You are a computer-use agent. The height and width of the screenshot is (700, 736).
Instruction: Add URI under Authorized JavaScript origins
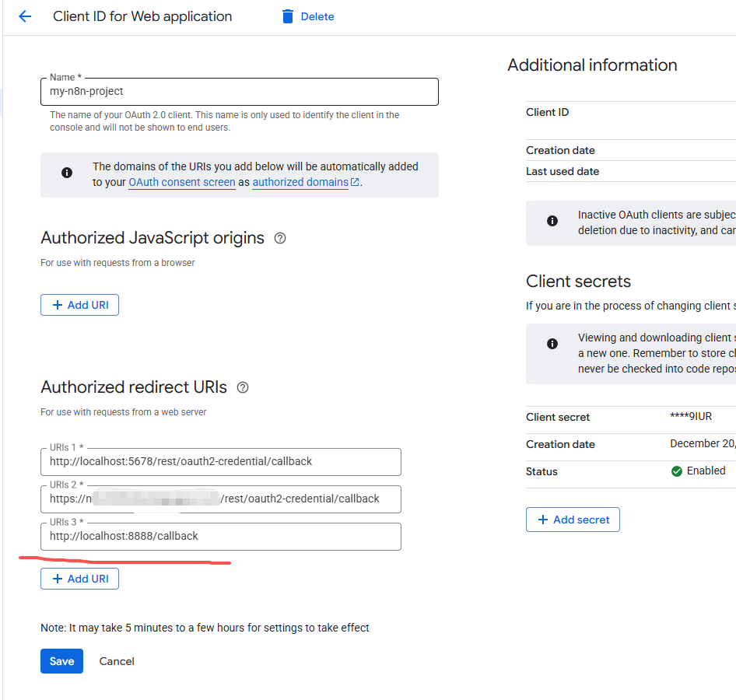(x=79, y=305)
